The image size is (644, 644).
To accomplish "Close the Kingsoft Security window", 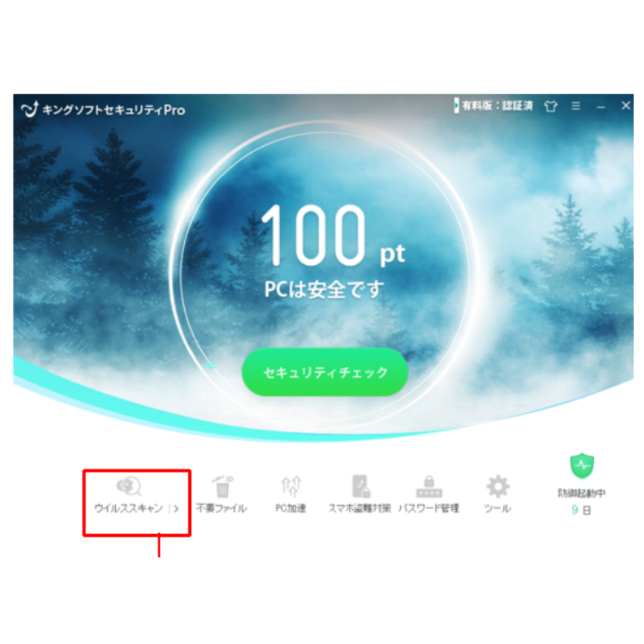I will tap(626, 106).
